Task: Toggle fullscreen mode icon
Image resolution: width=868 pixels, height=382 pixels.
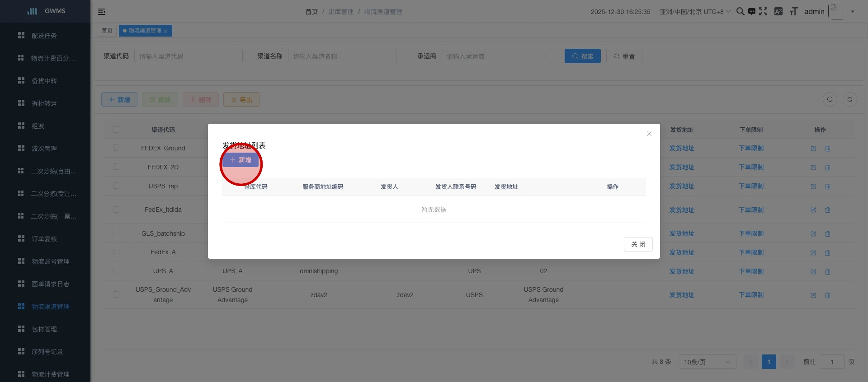Action: pos(763,11)
